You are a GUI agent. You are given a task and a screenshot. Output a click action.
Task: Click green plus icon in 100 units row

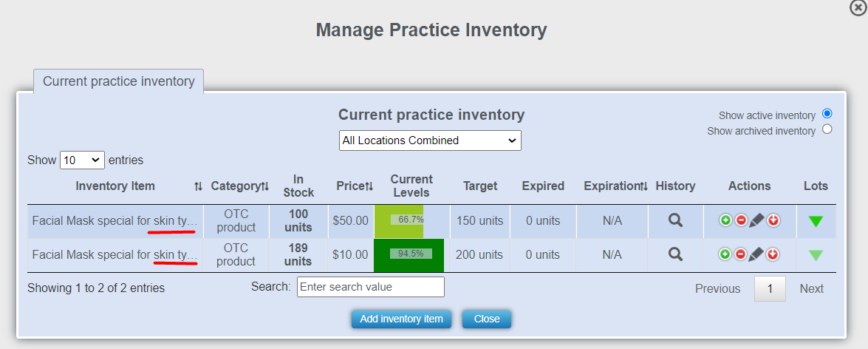pos(725,220)
